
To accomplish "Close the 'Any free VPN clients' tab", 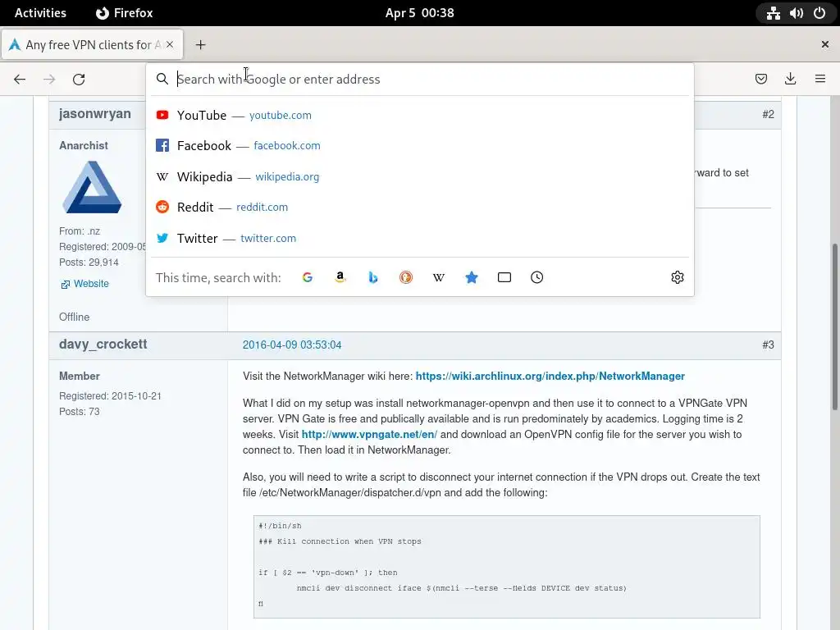I will (170, 44).
